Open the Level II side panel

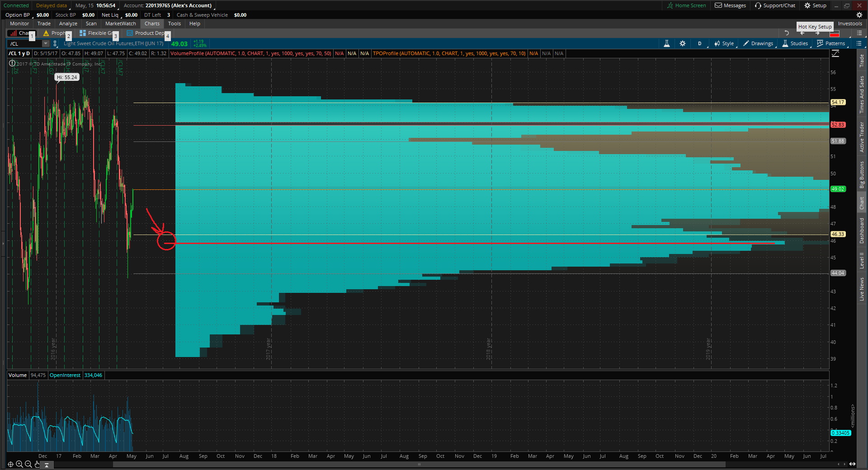(x=862, y=261)
